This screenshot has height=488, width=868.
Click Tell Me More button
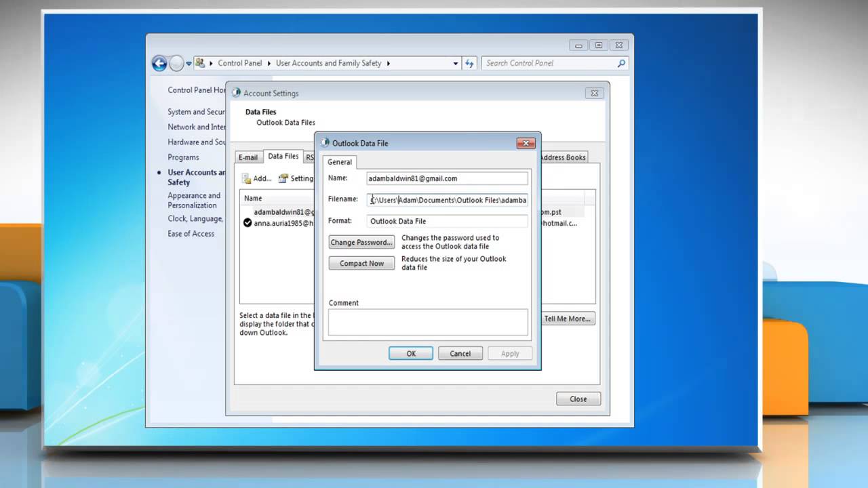coord(568,319)
